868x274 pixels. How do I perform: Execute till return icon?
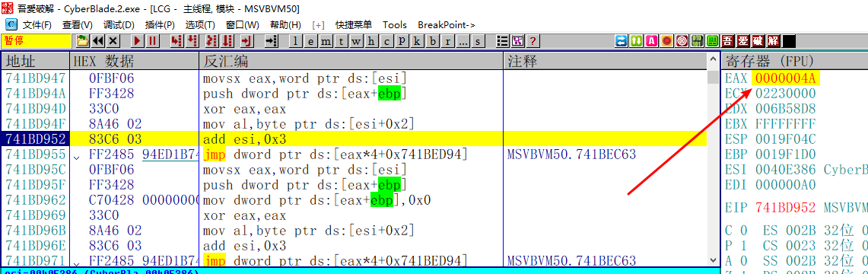point(246,40)
